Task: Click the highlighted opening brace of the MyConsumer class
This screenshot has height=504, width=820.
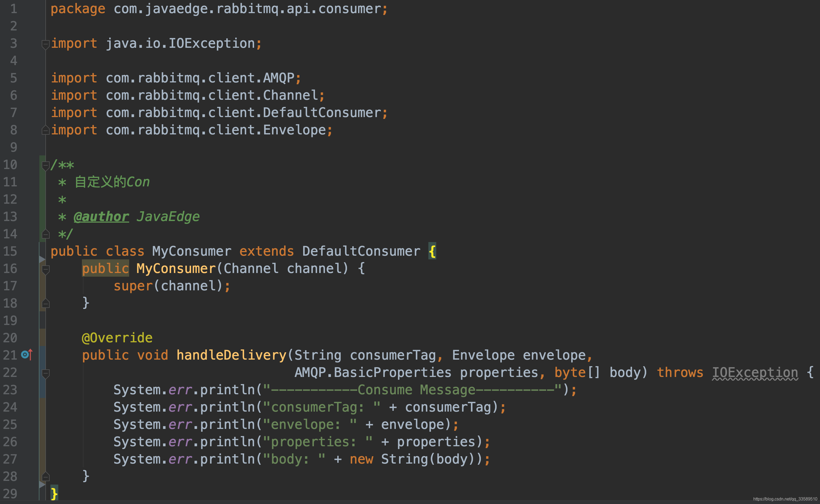Action: coord(432,251)
